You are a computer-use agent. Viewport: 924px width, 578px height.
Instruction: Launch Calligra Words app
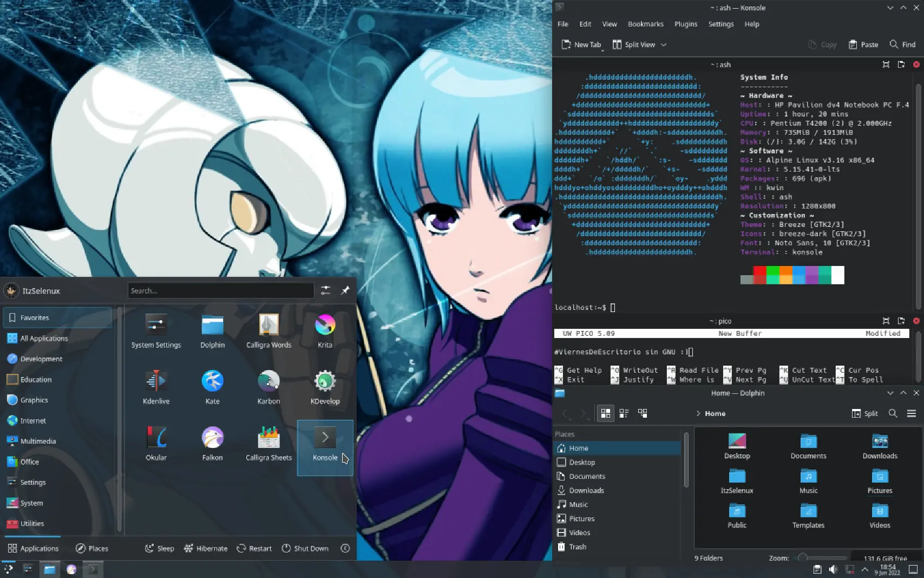pos(268,330)
